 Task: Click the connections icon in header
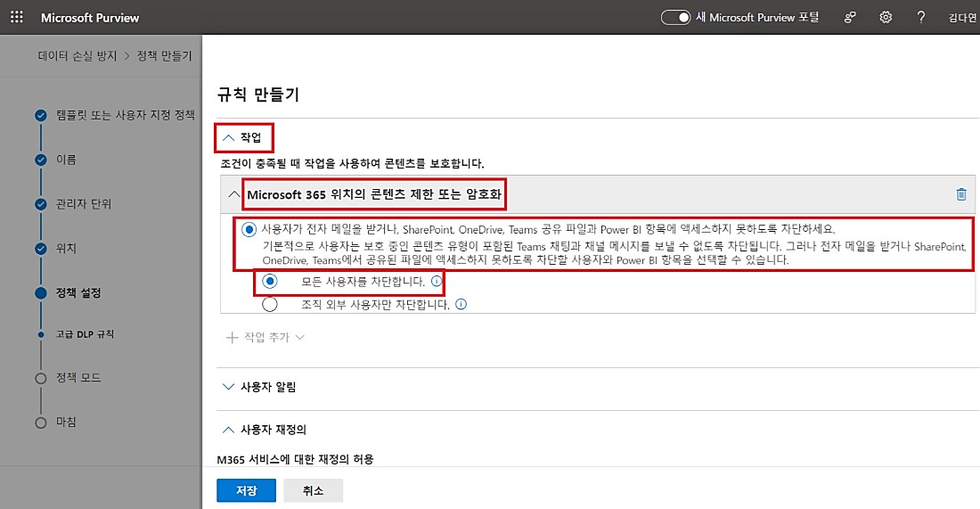pyautogui.click(x=851, y=18)
